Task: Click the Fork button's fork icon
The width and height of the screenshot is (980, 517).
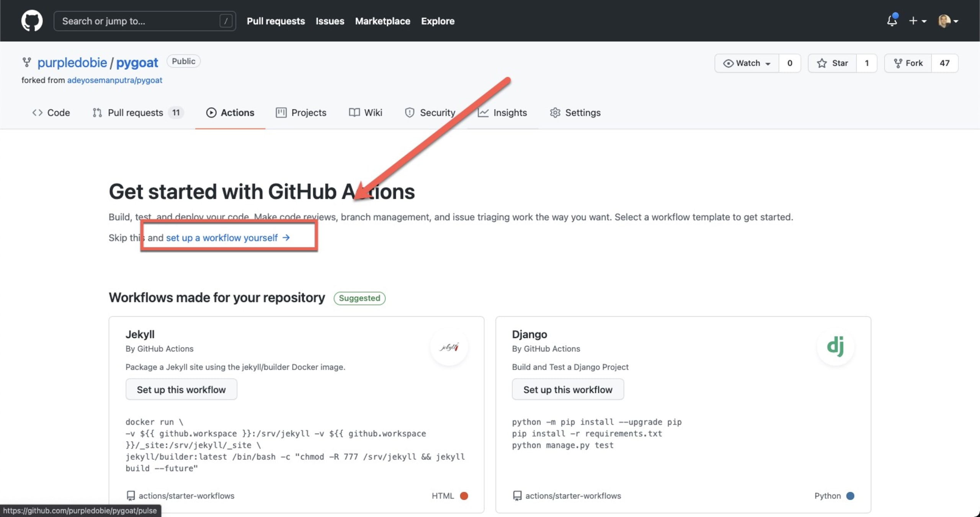Action: click(x=898, y=63)
